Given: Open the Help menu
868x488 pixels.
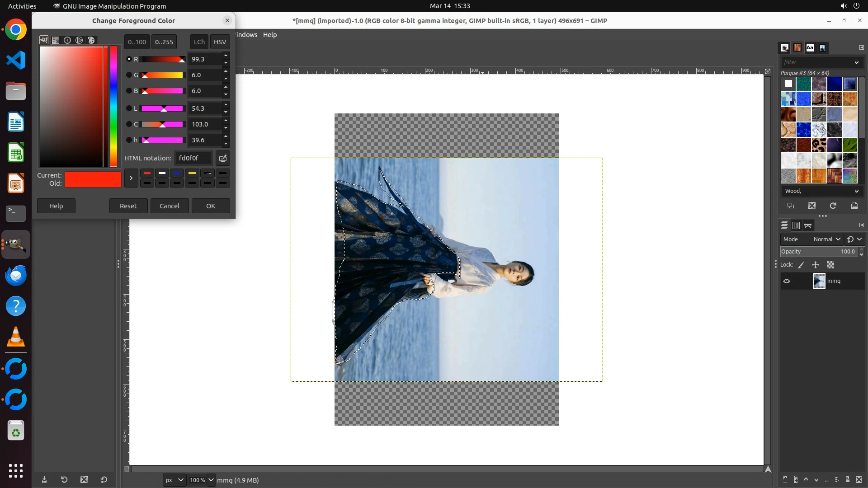Looking at the screenshot, I should [x=270, y=35].
